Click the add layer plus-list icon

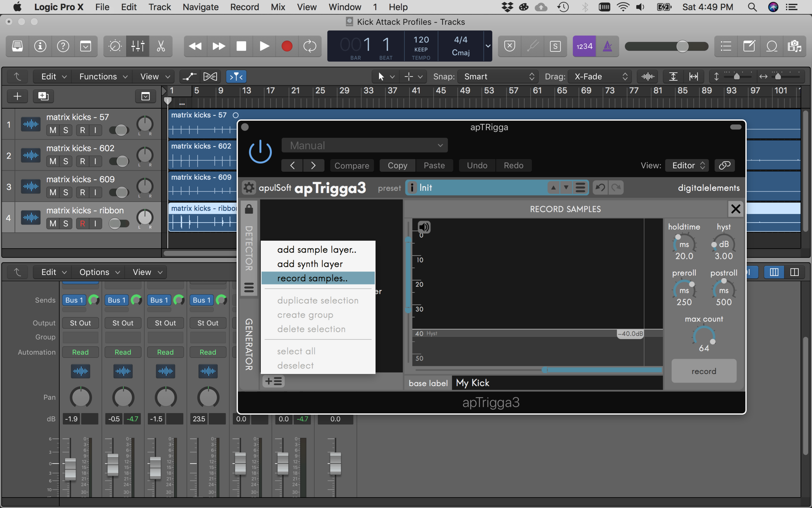[273, 381]
